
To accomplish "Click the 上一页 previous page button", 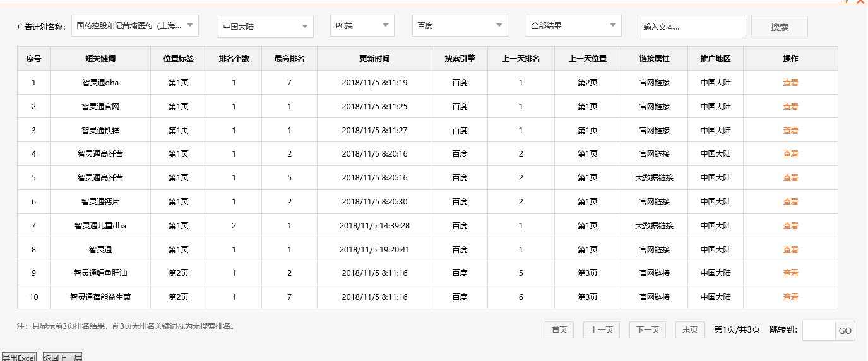I will click(x=602, y=329).
